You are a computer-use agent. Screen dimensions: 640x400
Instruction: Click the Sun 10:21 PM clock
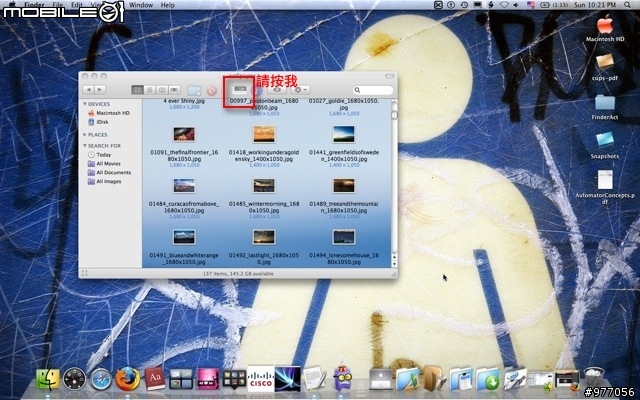(595, 5)
